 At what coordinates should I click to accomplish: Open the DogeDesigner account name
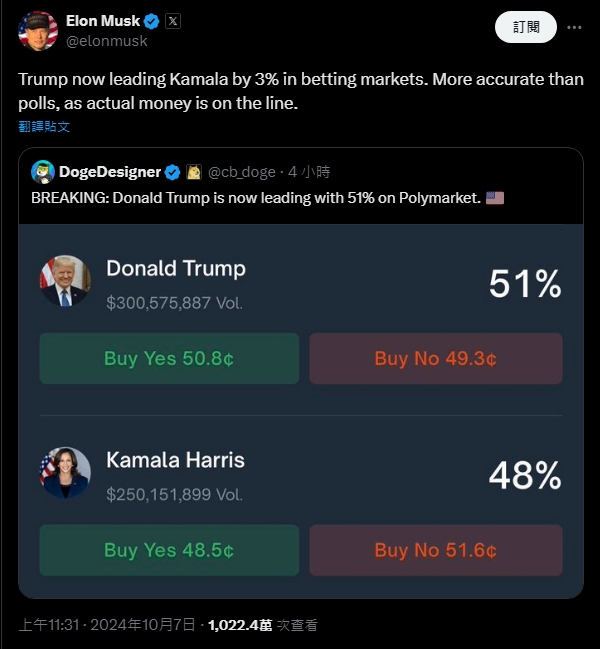pyautogui.click(x=110, y=171)
